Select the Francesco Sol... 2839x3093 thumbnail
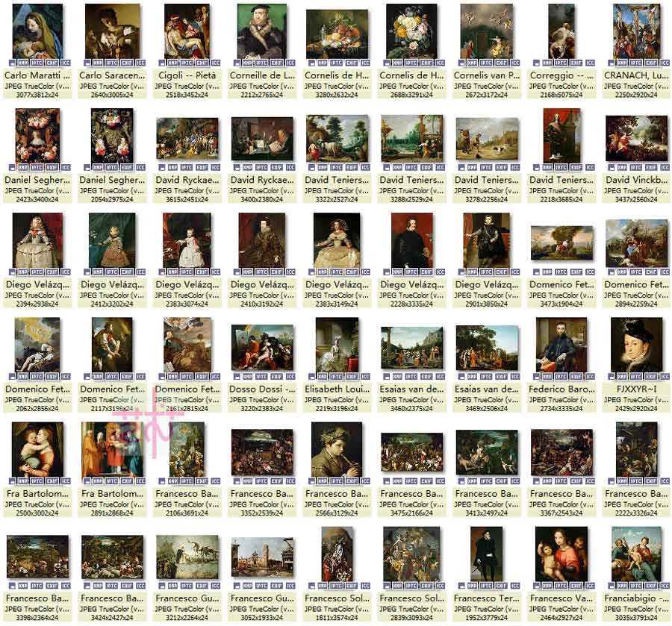Viewport: 672px width, 626px height. [x=411, y=554]
